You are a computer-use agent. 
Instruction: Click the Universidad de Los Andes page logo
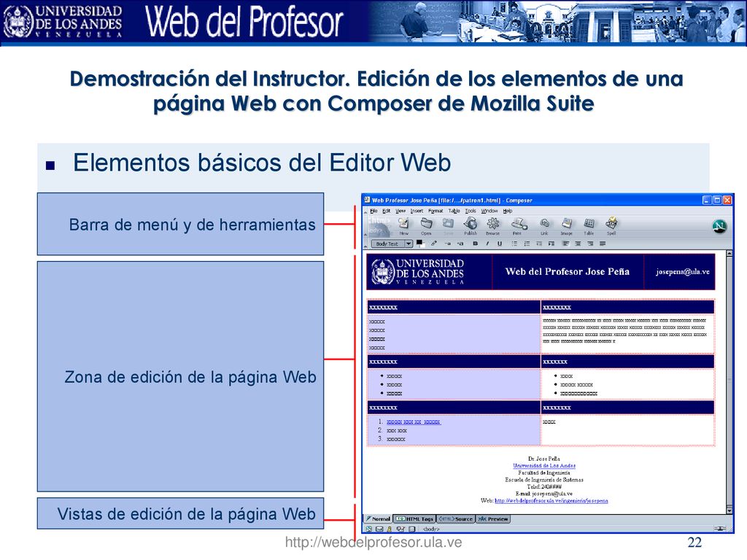417,272
